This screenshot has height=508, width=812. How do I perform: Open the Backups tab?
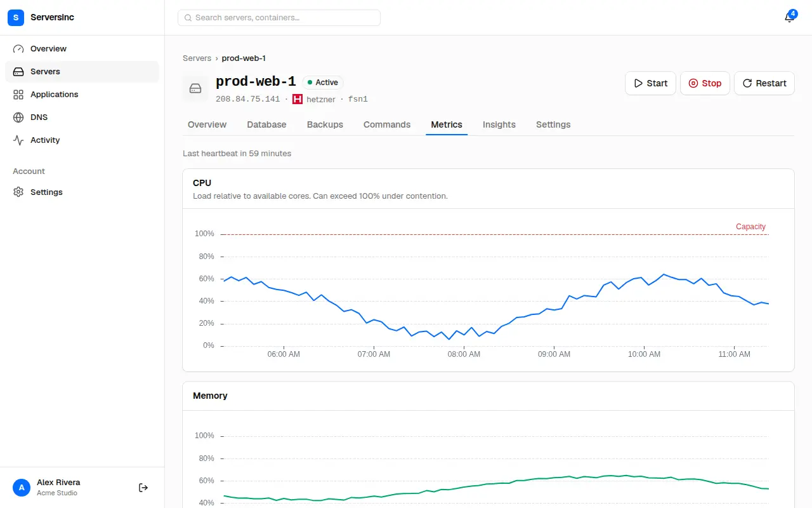(325, 124)
